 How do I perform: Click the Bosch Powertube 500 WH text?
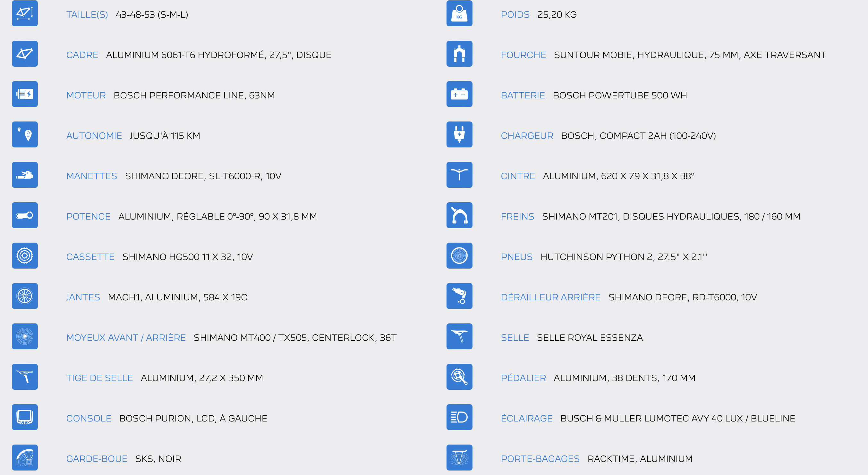coord(620,95)
